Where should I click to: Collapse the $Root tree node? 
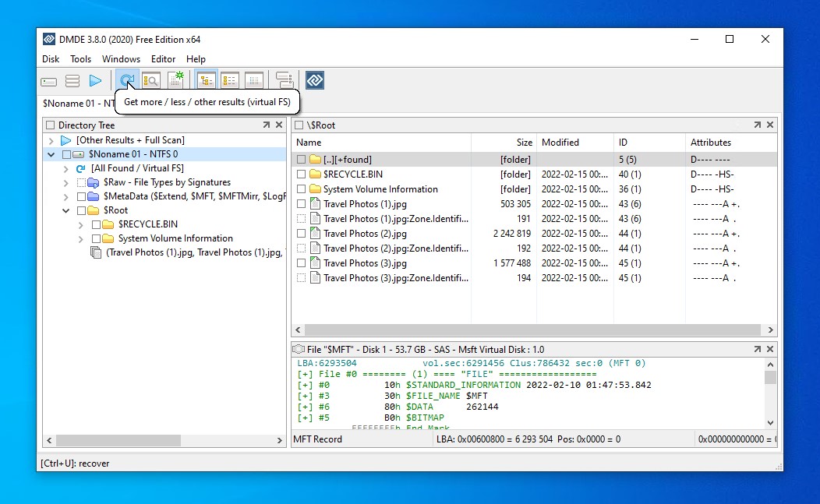click(65, 210)
